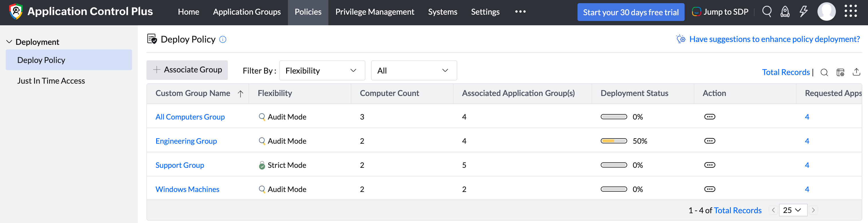The width and height of the screenshot is (868, 223).
Task: Open Support Group link
Action: pyautogui.click(x=180, y=165)
